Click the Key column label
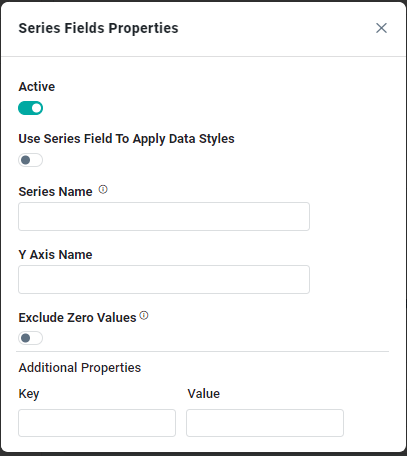Image resolution: width=407 pixels, height=456 pixels. (x=29, y=394)
